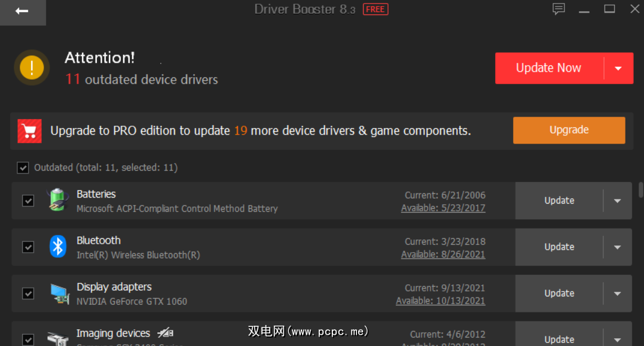Expand the Bluetooth Update dropdown arrow
Image resolution: width=644 pixels, height=346 pixels.
tap(617, 247)
